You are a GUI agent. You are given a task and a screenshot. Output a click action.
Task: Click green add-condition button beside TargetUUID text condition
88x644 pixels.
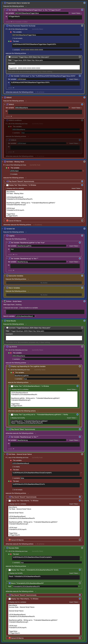point(8,41)
